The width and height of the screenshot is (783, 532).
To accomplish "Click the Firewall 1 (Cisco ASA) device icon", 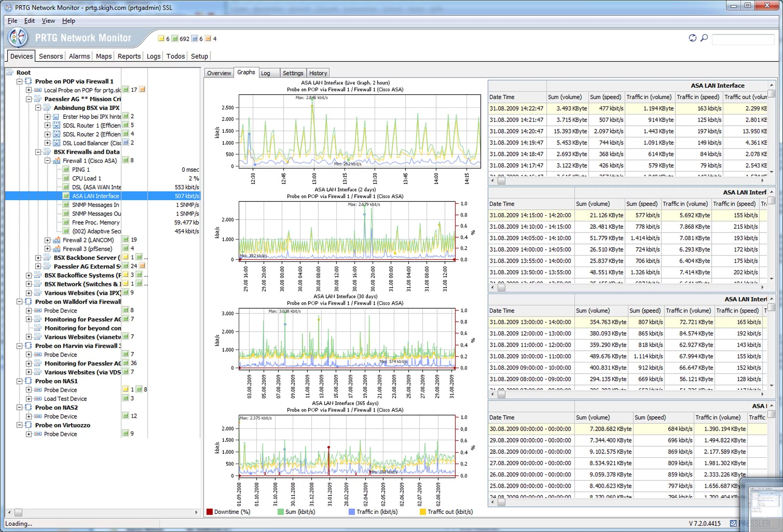I will click(x=56, y=161).
